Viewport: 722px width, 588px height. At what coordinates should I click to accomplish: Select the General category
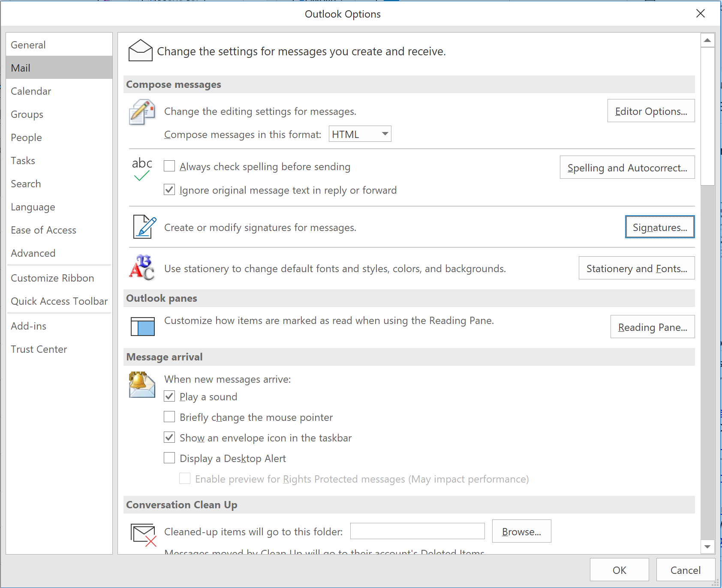coord(59,45)
